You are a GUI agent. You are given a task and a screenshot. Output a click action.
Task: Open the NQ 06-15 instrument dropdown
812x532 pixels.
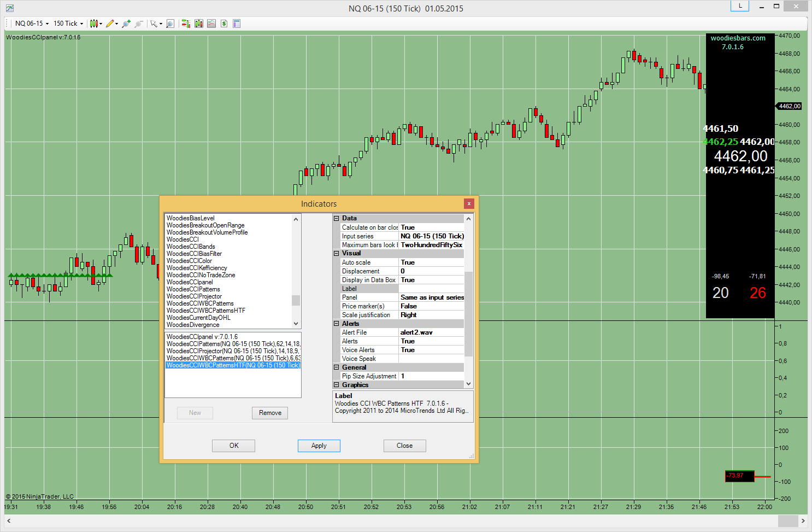click(32, 24)
